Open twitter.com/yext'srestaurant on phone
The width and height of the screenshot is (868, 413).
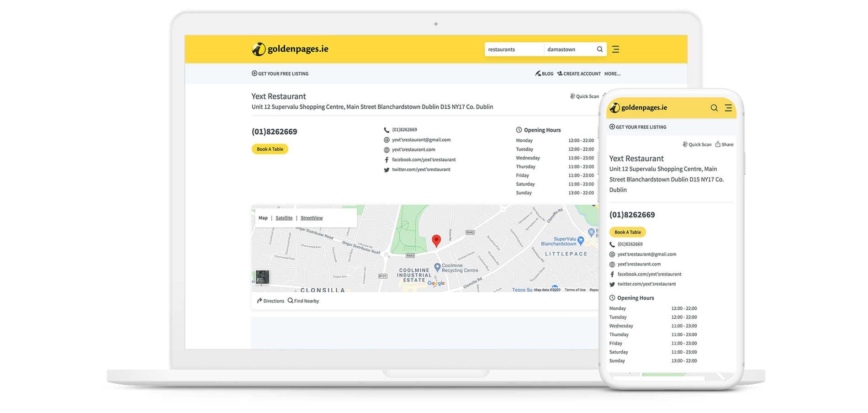point(646,284)
